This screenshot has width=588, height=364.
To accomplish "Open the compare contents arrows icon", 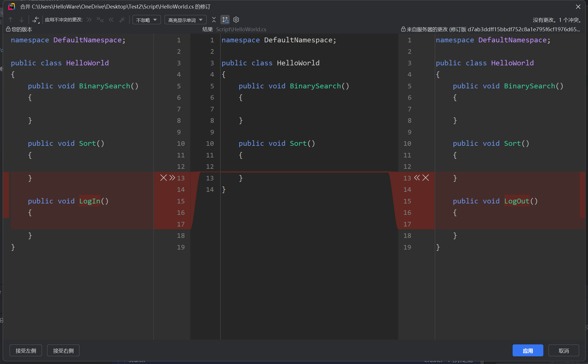I will (36, 20).
